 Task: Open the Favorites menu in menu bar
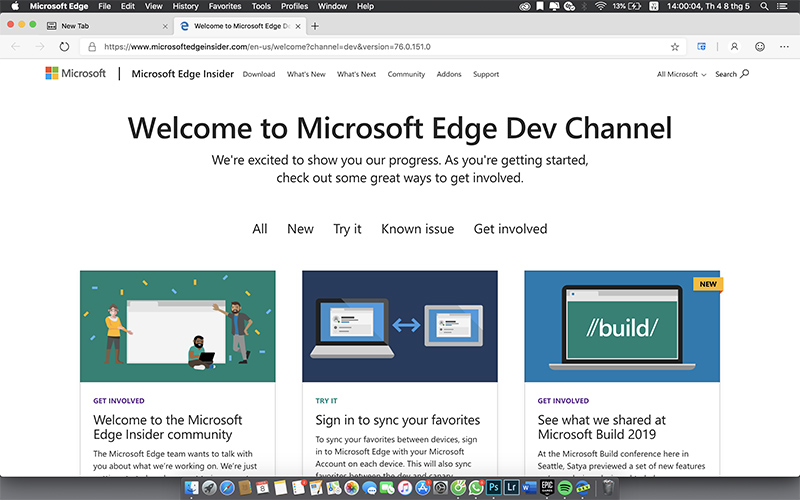(225, 6)
